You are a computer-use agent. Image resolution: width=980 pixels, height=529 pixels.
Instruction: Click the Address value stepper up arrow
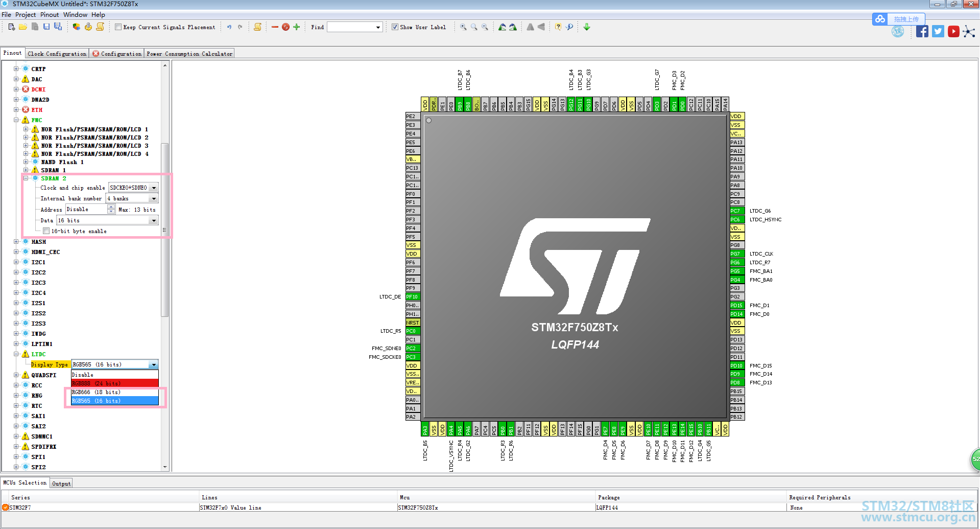tap(111, 207)
